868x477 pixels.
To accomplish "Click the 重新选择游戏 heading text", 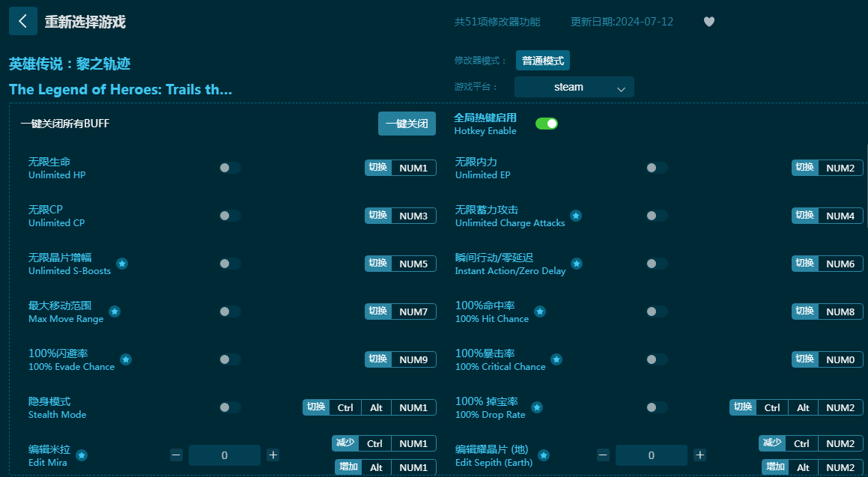I will [85, 22].
